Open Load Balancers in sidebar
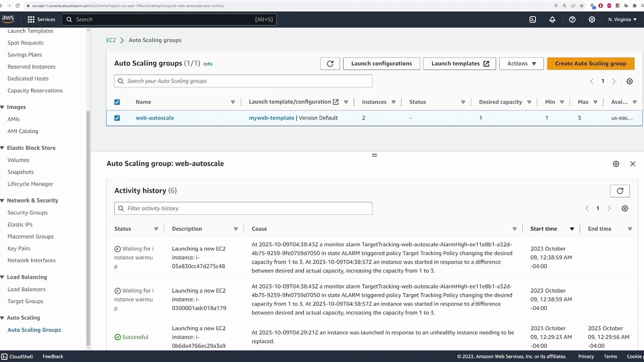Screen dimensions: 644x362 click(26, 289)
